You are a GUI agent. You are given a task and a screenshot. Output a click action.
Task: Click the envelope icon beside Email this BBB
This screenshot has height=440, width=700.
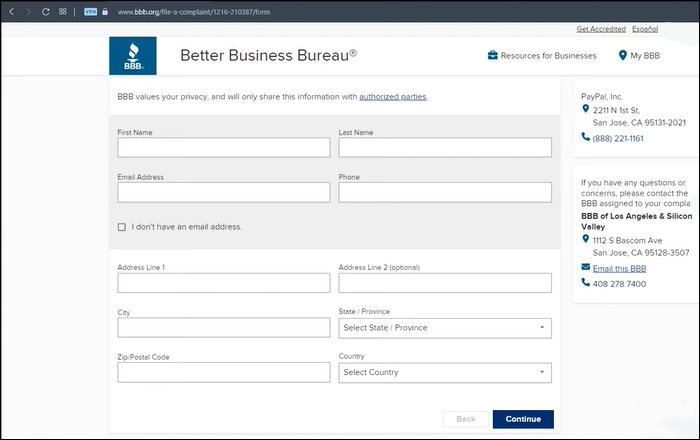click(586, 268)
